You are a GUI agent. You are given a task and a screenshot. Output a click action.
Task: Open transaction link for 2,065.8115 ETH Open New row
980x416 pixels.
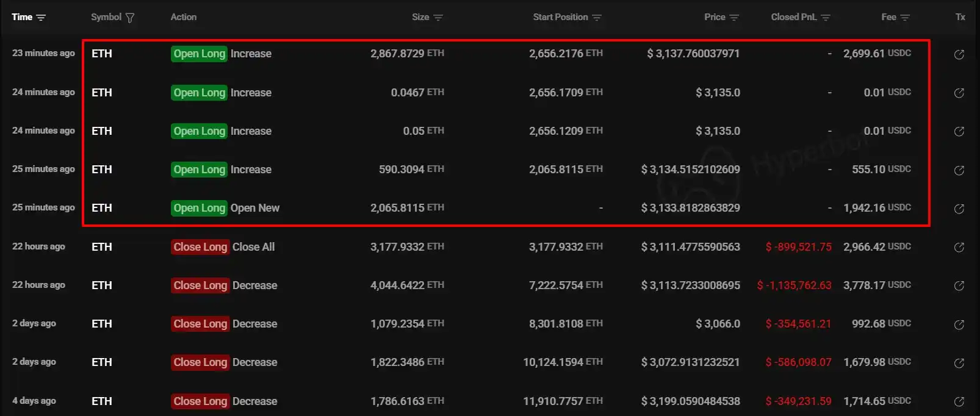959,209
